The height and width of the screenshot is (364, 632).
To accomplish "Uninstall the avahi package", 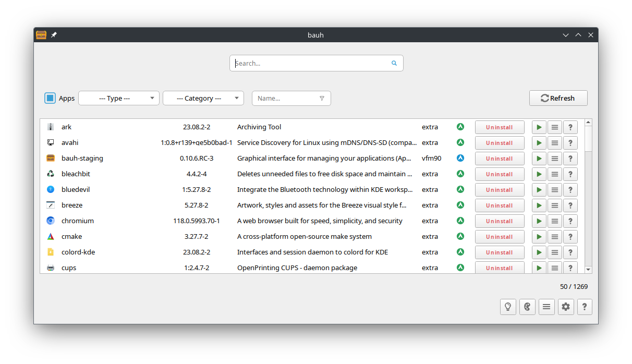I will [500, 143].
